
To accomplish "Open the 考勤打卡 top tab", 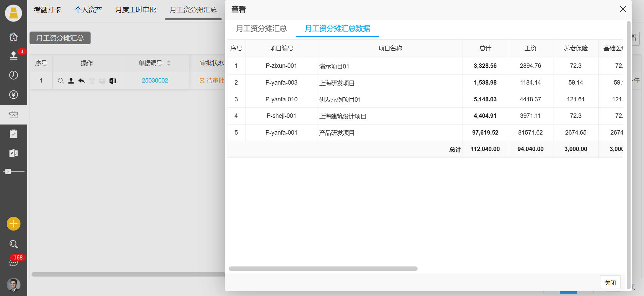I will [47, 10].
